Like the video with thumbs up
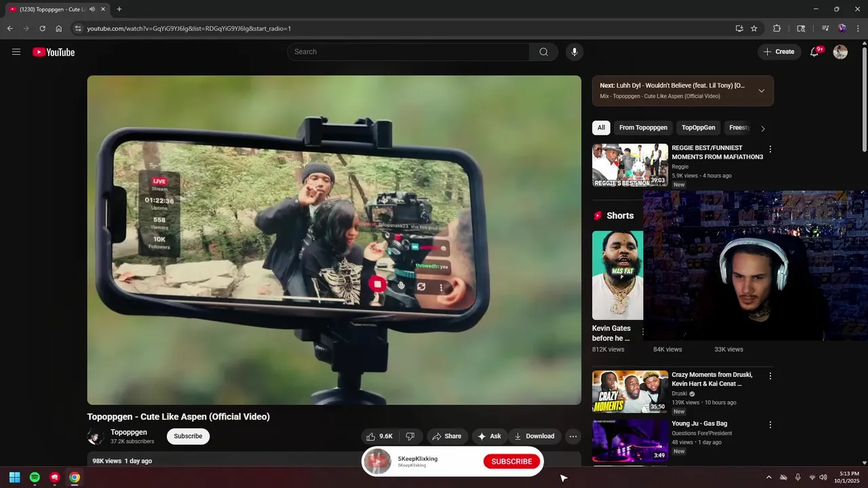Image resolution: width=868 pixels, height=488 pixels. (x=379, y=436)
